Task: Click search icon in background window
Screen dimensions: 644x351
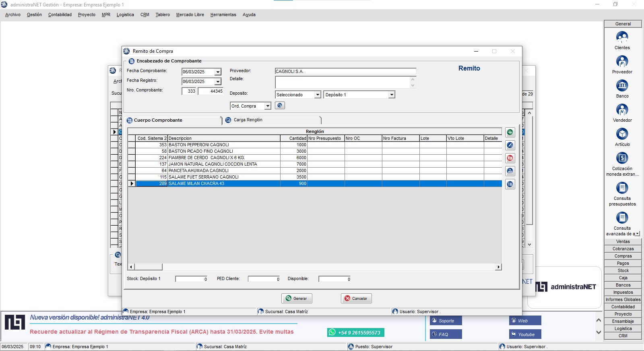Action: (118, 255)
